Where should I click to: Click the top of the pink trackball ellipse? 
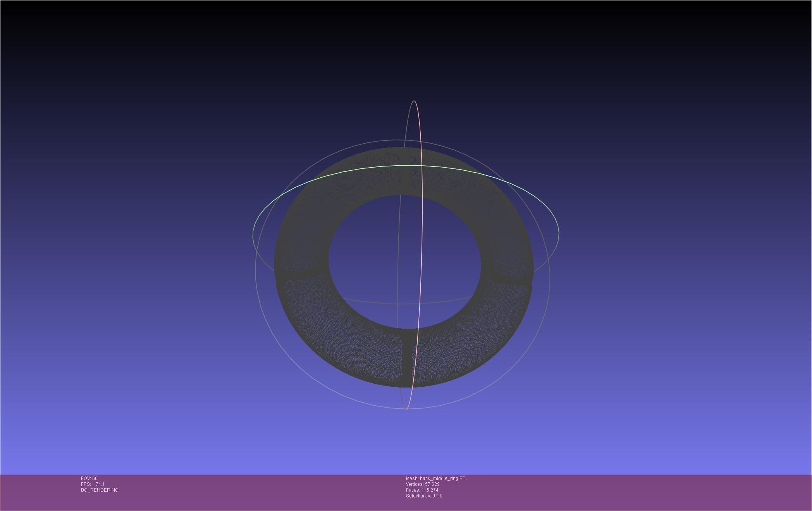coord(414,101)
